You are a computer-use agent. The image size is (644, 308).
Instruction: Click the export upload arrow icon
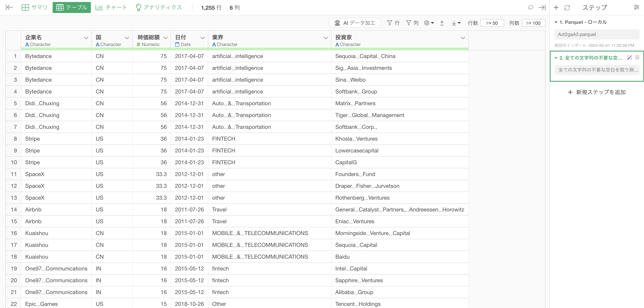tap(442, 23)
